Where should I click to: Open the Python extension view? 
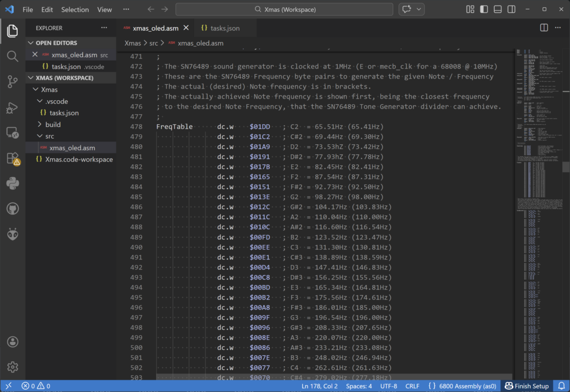click(12, 183)
